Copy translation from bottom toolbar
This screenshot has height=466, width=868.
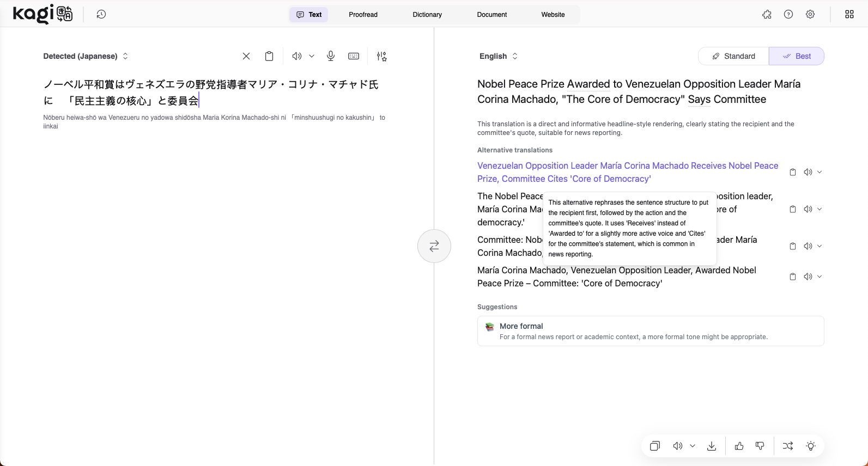pyautogui.click(x=655, y=446)
